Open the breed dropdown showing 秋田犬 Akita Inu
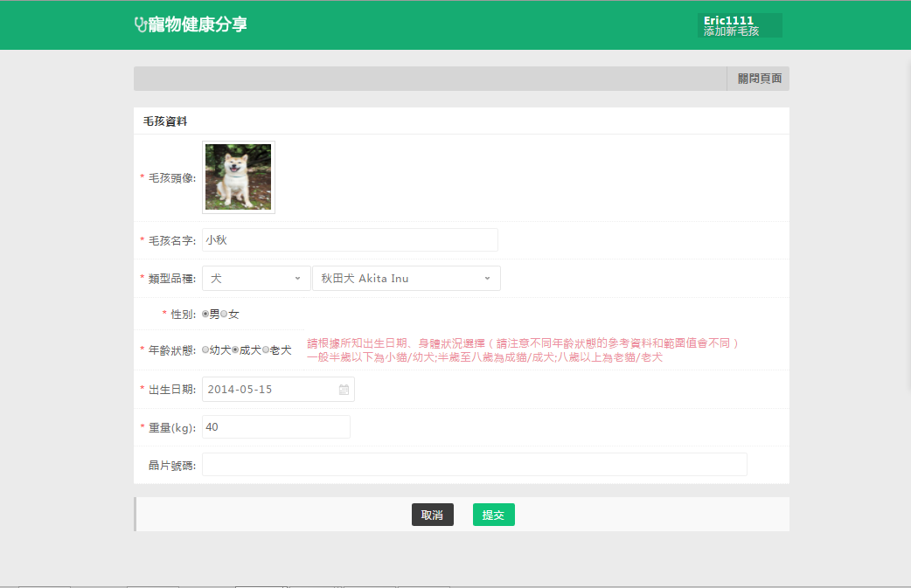The width and height of the screenshot is (911, 588). (x=407, y=279)
